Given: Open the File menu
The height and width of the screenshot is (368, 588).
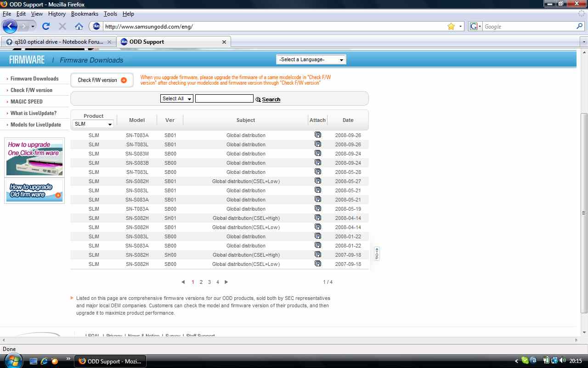Looking at the screenshot, I should [x=7, y=14].
